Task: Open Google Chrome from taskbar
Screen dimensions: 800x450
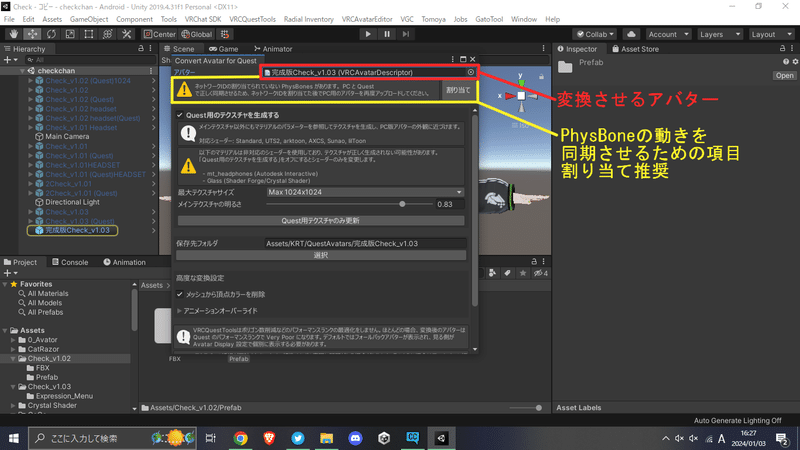Action: [240, 438]
